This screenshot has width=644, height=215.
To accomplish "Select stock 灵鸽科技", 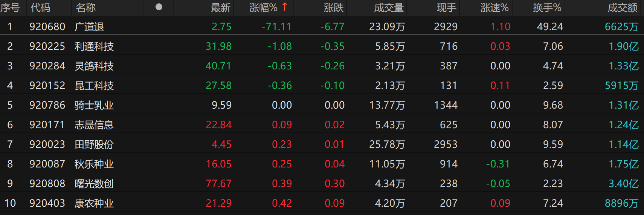I will click(94, 66).
